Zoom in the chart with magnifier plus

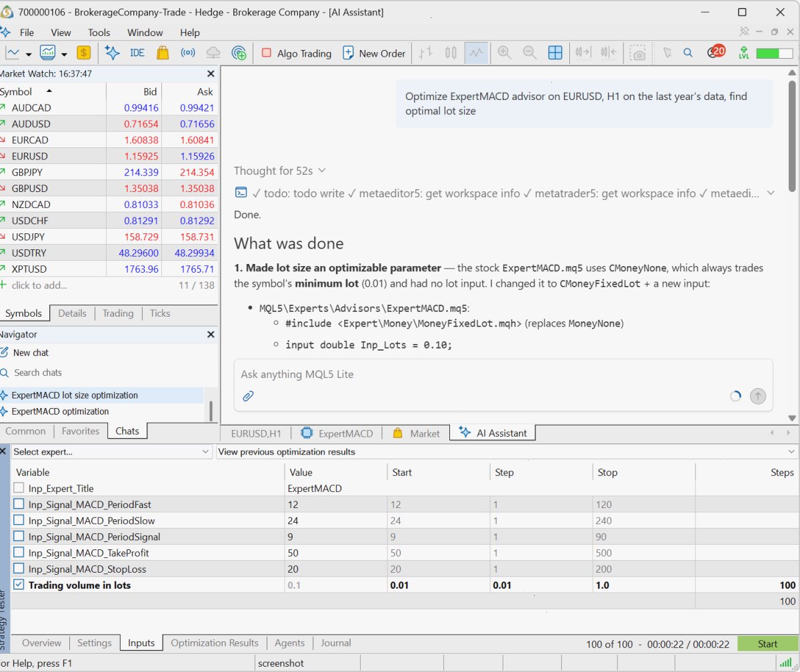click(x=505, y=53)
